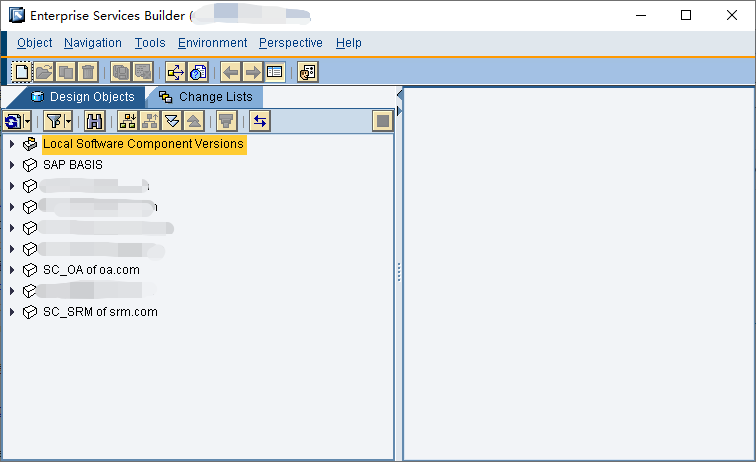This screenshot has height=462, width=756.
Task: Open the binoculars find icon
Action: point(94,121)
